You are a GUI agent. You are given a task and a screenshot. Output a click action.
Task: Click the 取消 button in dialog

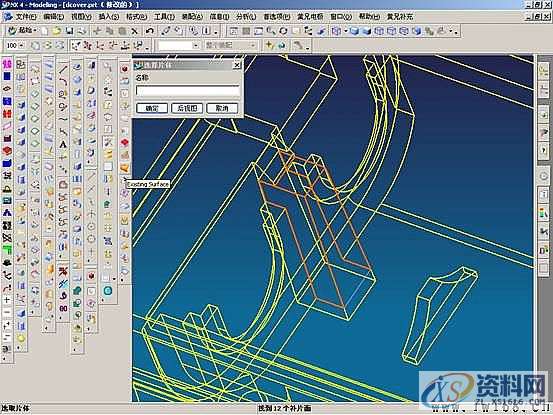(x=222, y=108)
